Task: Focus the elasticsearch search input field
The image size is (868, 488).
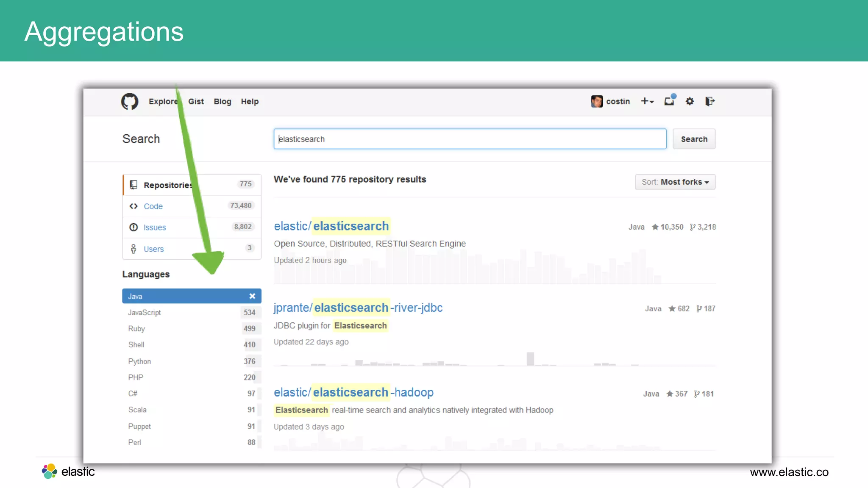Action: (x=470, y=139)
